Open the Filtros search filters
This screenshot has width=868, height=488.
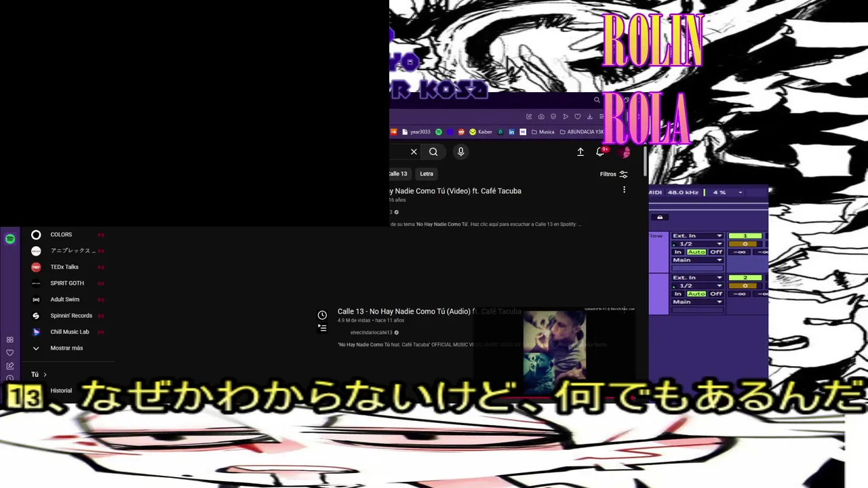click(x=614, y=174)
